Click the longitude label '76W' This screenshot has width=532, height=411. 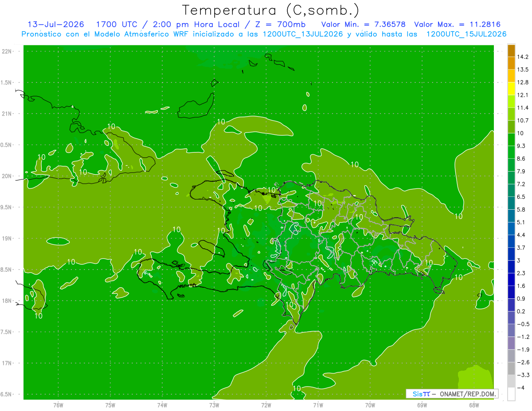(58, 405)
